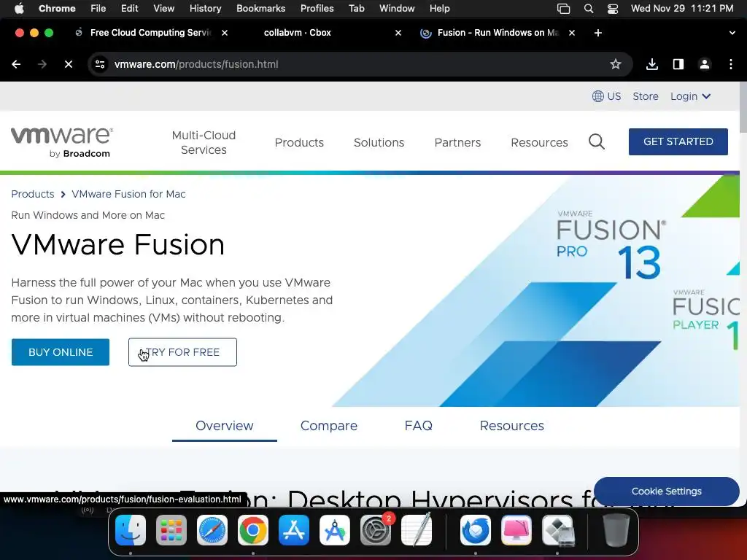Select the Compare tab

click(329, 426)
